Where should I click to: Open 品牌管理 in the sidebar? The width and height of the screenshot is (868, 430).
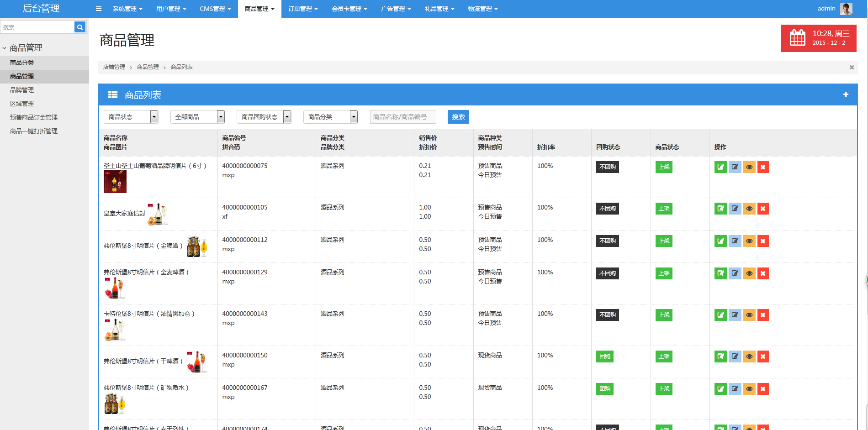(21, 90)
